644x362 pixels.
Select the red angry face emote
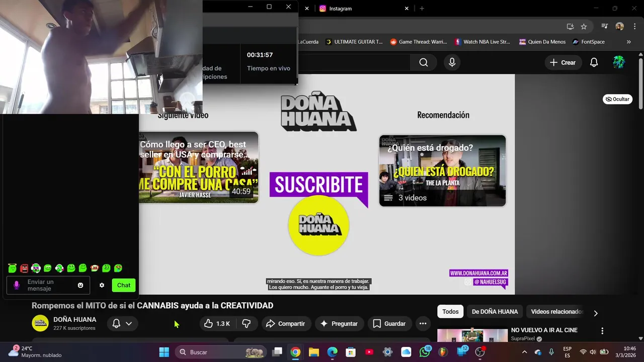click(x=24, y=268)
